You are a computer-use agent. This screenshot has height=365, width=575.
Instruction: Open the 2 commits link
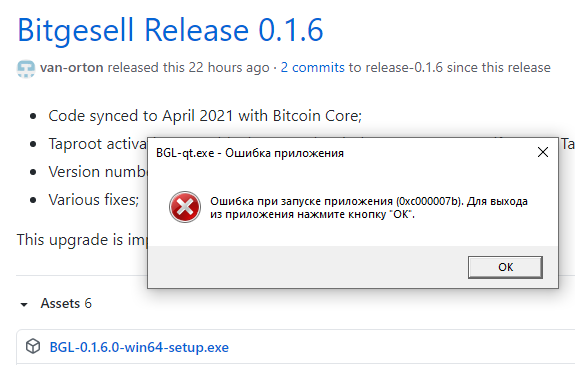coord(312,67)
